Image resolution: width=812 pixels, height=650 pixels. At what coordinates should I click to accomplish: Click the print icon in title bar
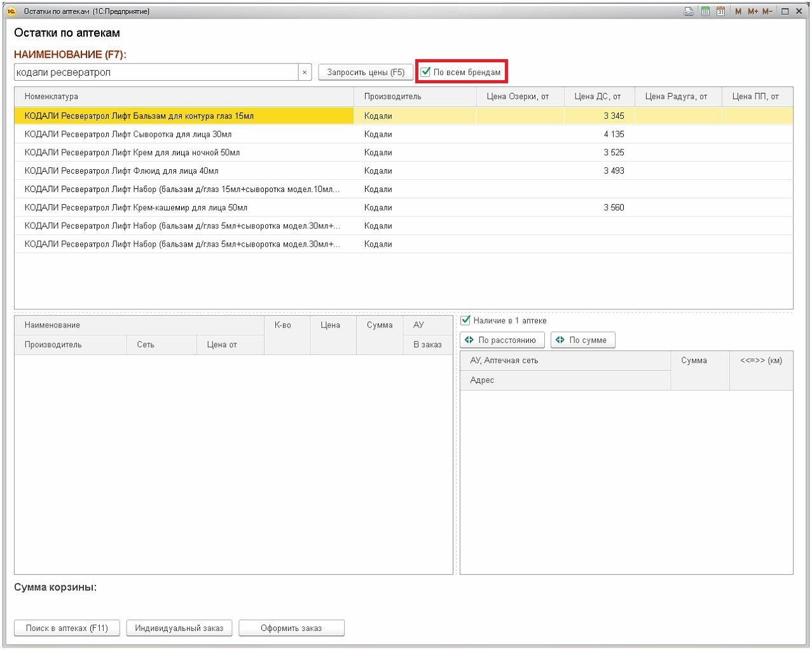pos(689,11)
